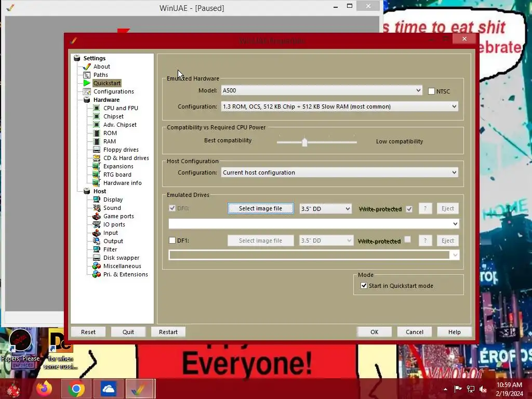Enable the NTSC checkbox

coord(431,91)
